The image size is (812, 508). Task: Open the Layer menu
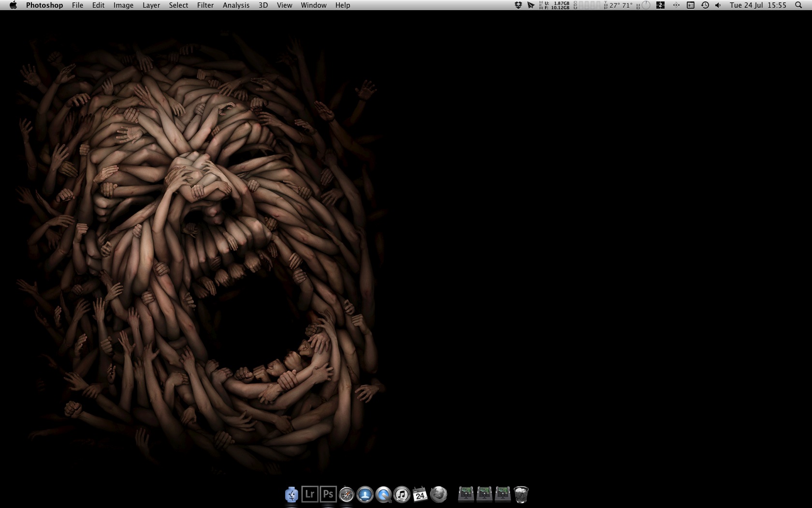tap(151, 5)
